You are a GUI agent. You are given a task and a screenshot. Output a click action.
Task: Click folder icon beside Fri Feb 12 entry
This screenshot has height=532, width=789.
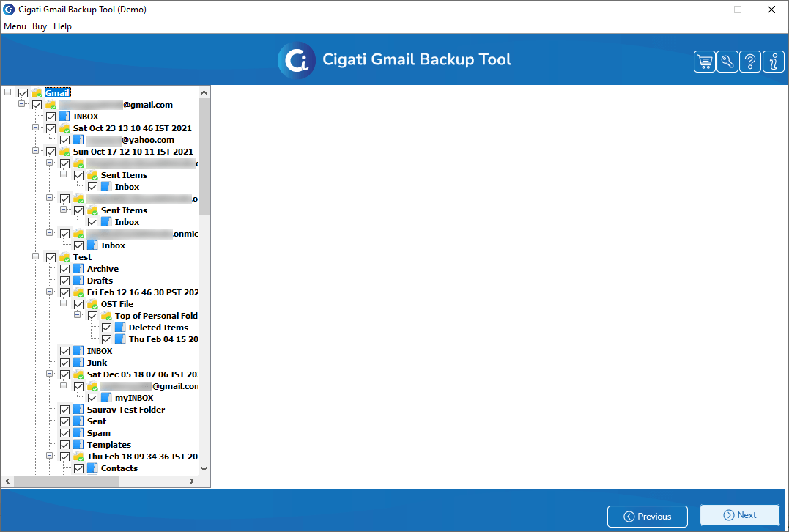78,292
